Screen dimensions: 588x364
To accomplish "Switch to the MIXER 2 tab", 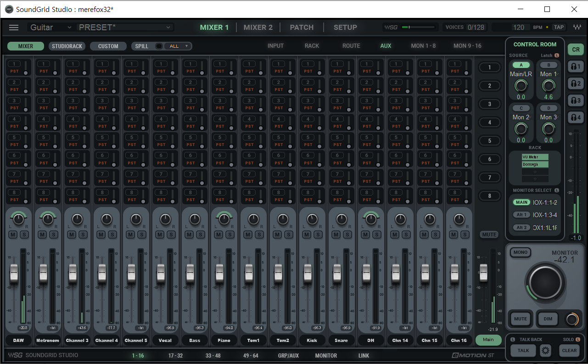I will point(258,28).
